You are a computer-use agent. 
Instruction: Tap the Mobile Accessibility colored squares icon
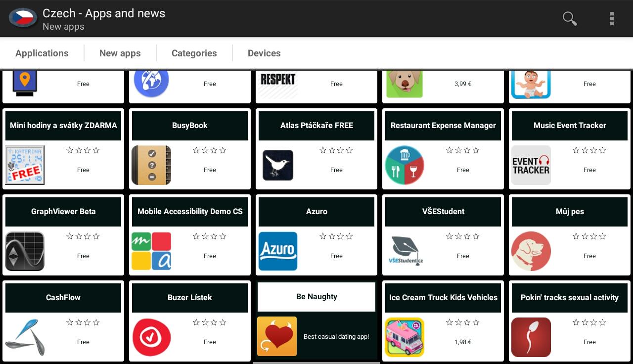151,251
